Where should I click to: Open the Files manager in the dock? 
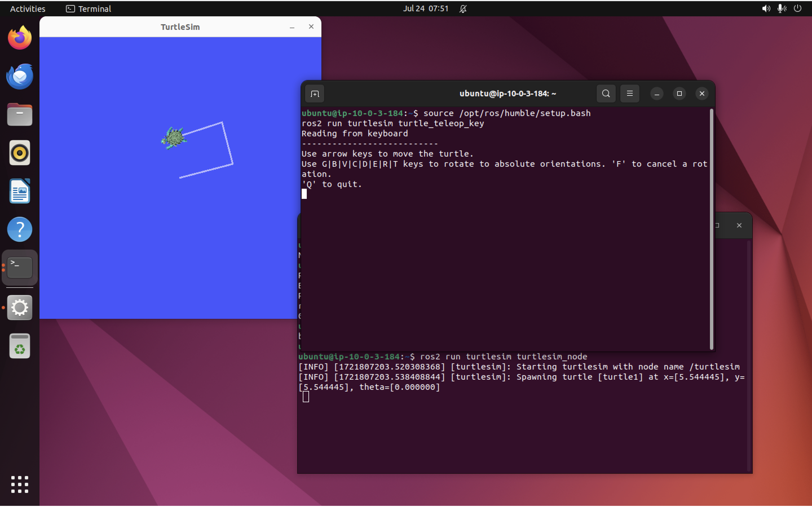[19, 115]
